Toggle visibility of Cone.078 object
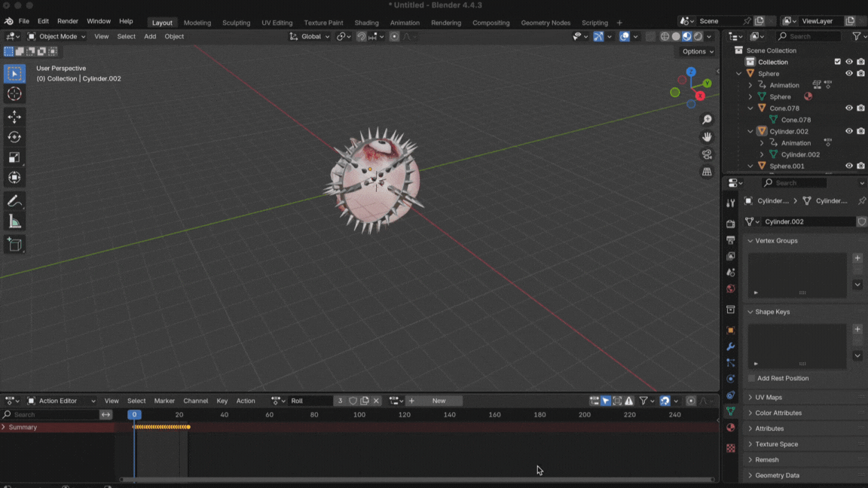 point(848,108)
